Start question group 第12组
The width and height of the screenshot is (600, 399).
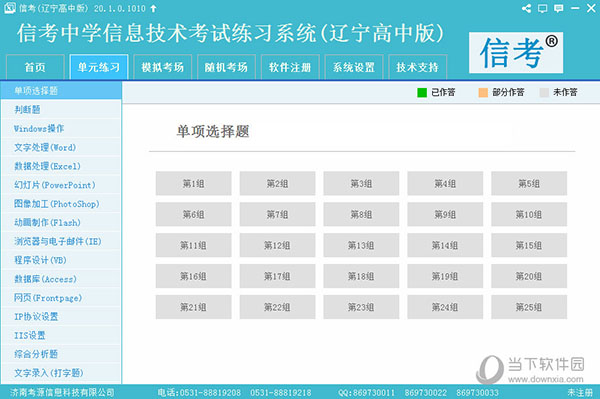tap(277, 245)
